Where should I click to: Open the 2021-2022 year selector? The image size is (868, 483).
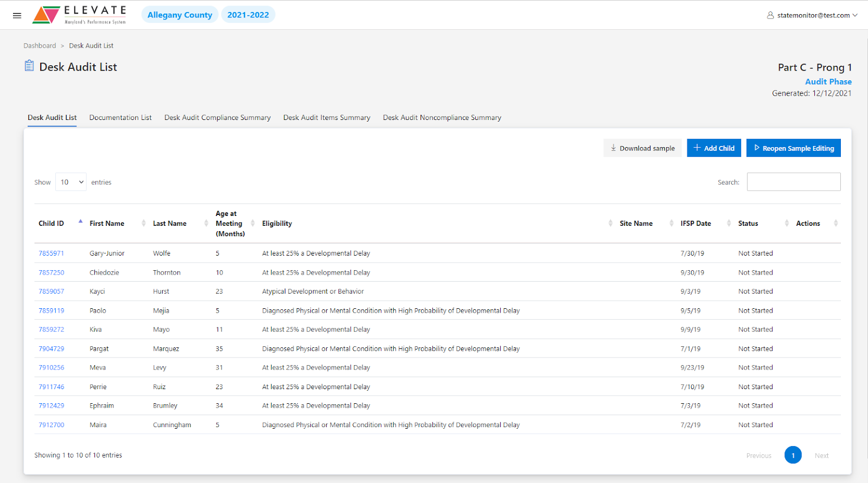click(x=248, y=15)
